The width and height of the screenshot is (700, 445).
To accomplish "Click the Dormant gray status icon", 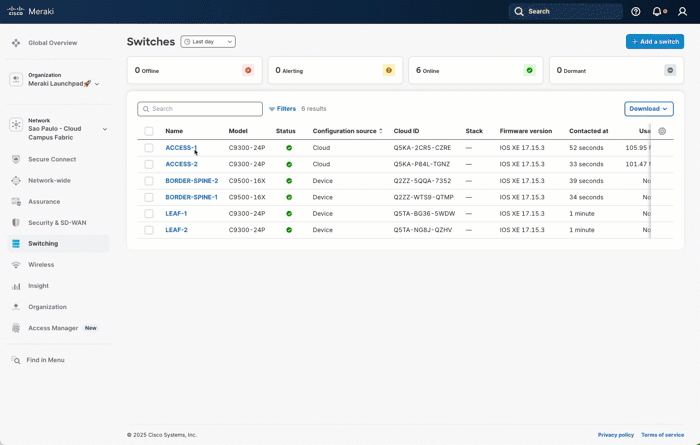I will pos(670,70).
